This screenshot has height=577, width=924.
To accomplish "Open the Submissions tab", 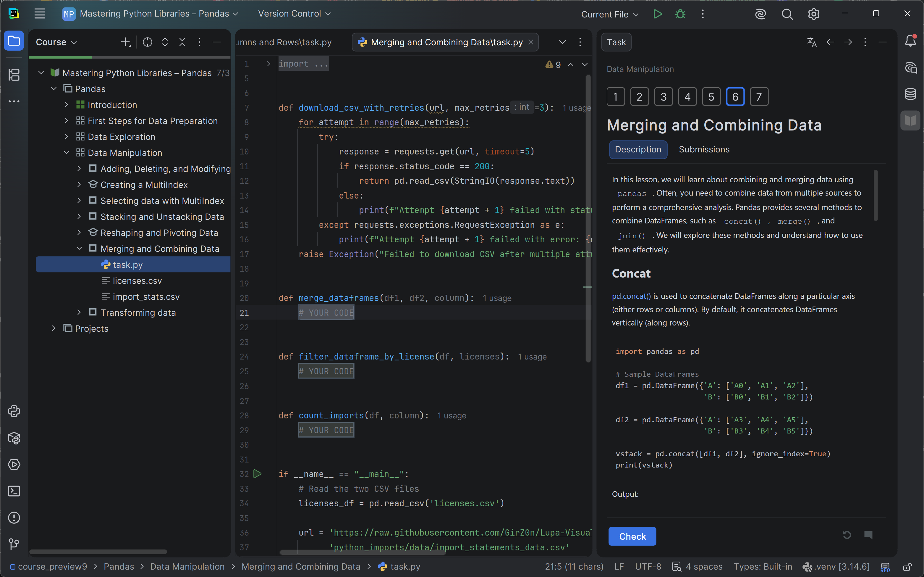I will 704,150.
